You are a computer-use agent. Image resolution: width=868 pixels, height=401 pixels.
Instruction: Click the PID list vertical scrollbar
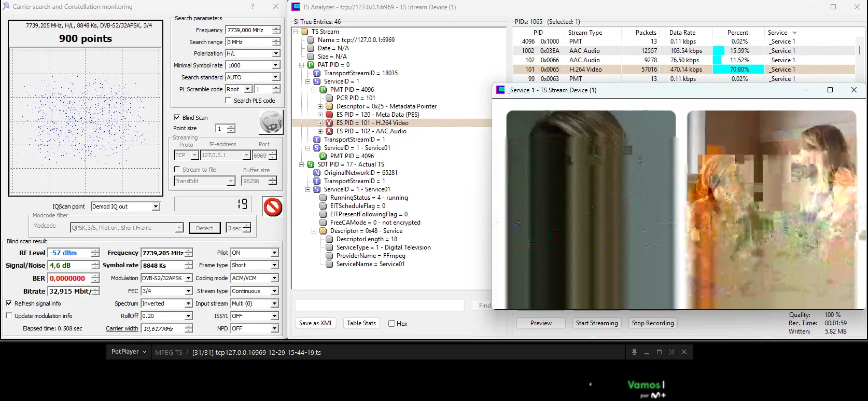(860, 50)
